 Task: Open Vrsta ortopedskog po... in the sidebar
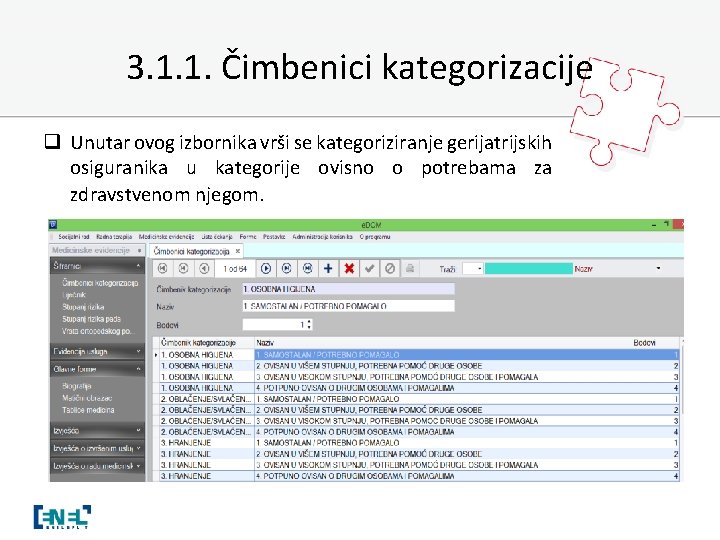click(96, 331)
